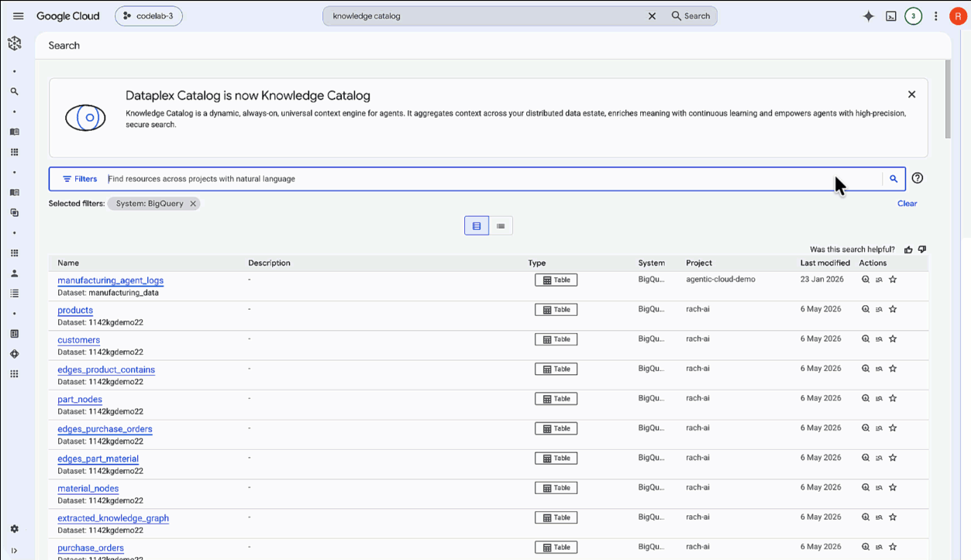Open edges_product_contains table link

point(106,369)
